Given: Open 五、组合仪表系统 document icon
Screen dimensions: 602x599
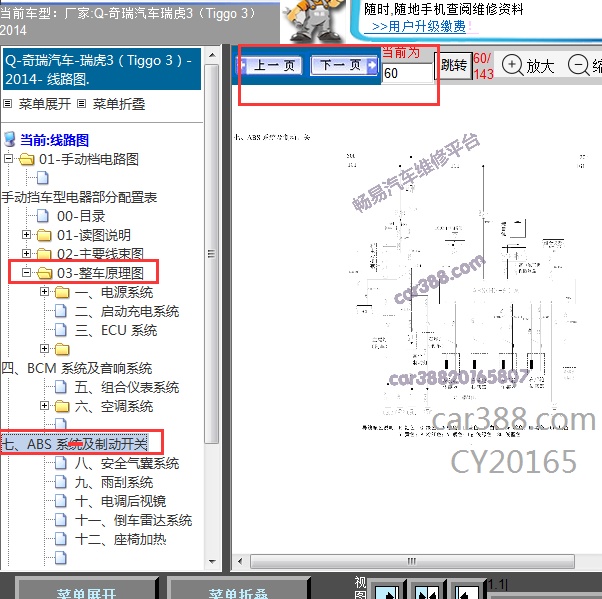Looking at the screenshot, I should coord(61,387).
